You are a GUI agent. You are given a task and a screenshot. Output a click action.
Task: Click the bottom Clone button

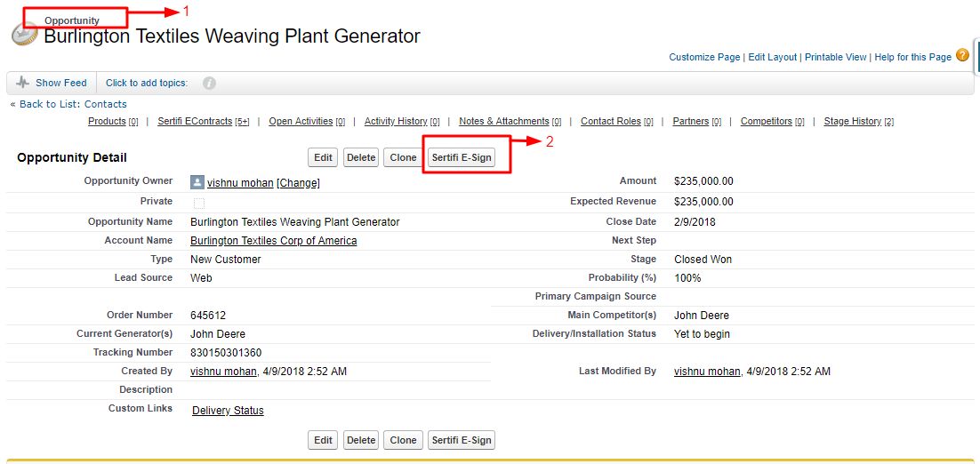(403, 440)
